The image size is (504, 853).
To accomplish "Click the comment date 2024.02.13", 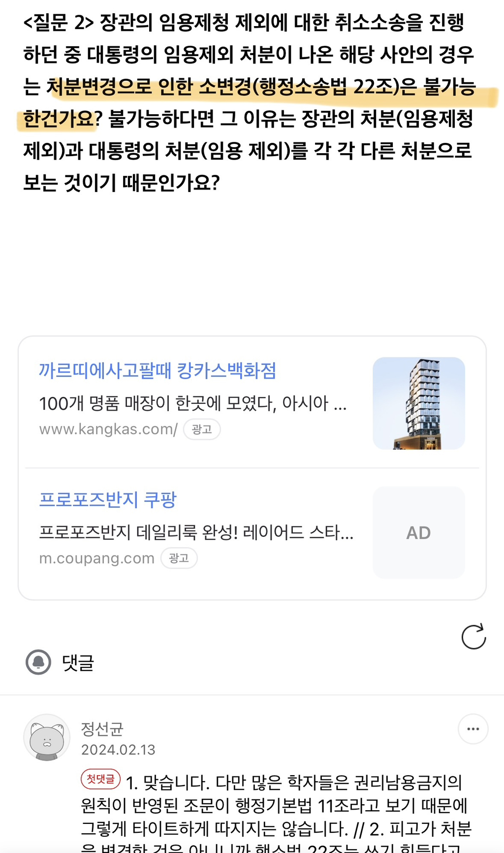I will coord(118,750).
